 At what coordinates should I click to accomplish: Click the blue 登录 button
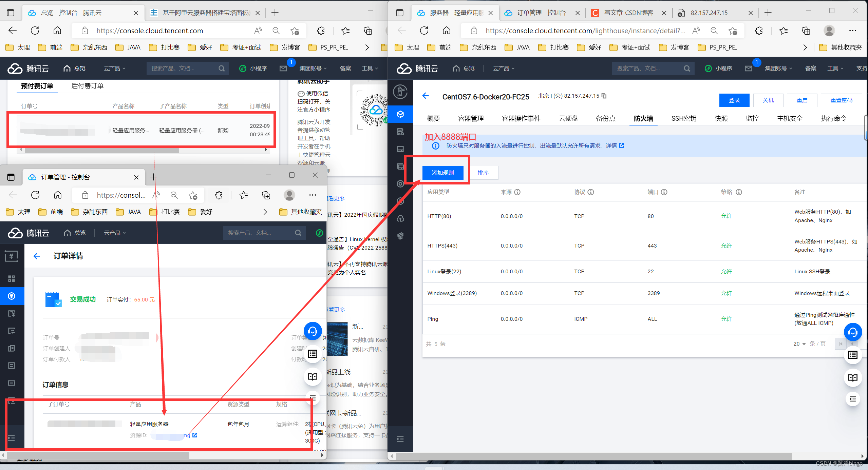[734, 100]
